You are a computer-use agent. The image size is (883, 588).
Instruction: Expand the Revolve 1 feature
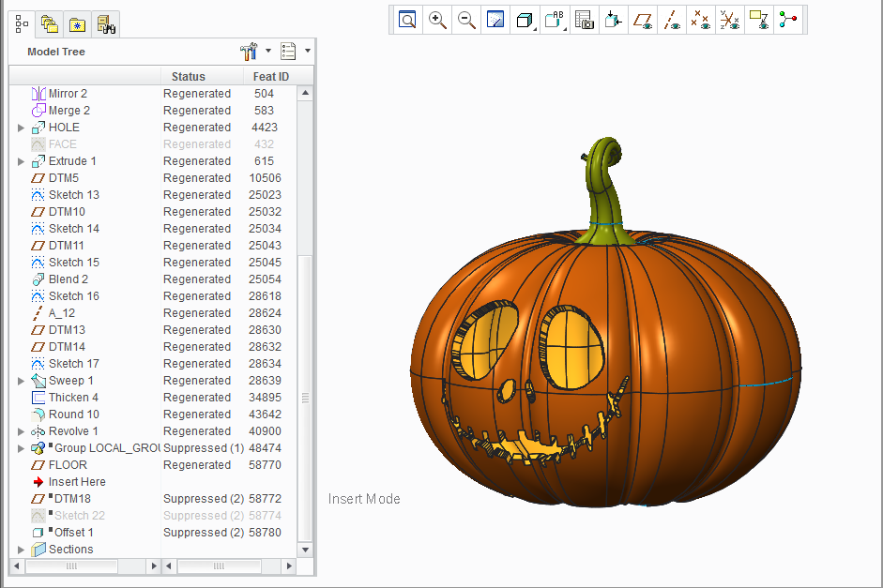[x=21, y=431]
